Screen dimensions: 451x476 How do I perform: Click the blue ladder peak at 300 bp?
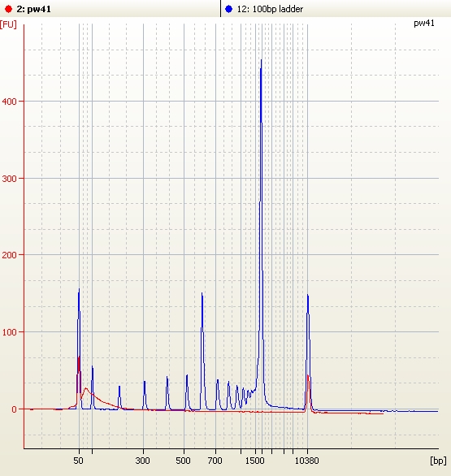pyautogui.click(x=145, y=395)
